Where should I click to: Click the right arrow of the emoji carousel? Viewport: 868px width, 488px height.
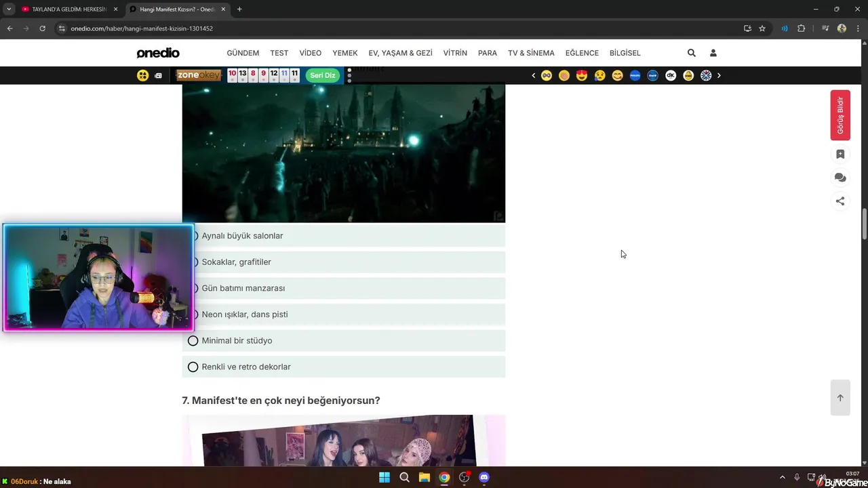coord(719,75)
